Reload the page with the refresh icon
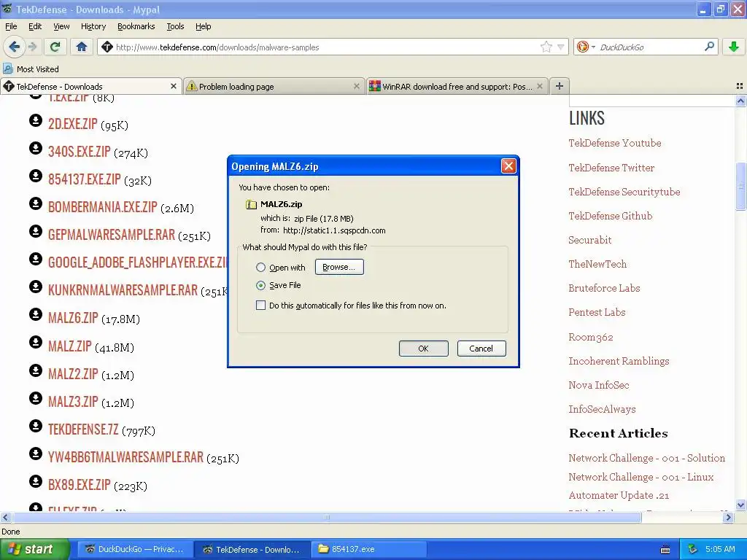 tap(55, 47)
